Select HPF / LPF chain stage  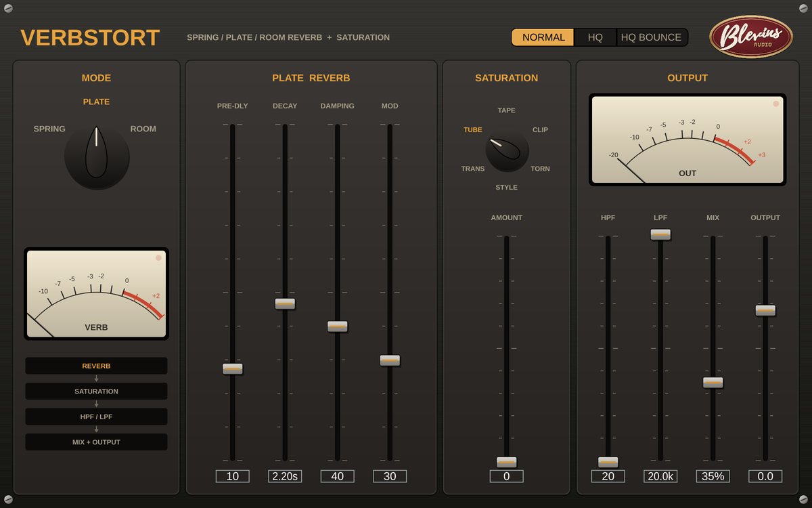96,417
